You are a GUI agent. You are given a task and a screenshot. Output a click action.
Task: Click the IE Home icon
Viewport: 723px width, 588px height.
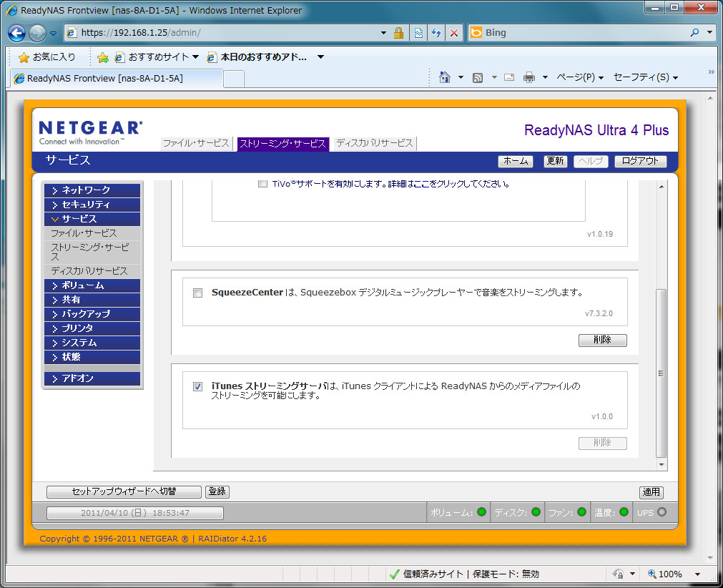click(x=445, y=77)
